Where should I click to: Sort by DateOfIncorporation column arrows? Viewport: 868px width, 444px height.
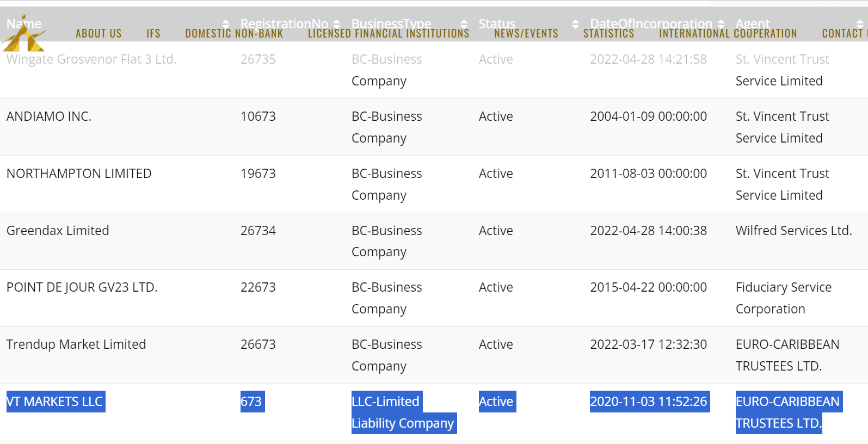click(x=721, y=24)
